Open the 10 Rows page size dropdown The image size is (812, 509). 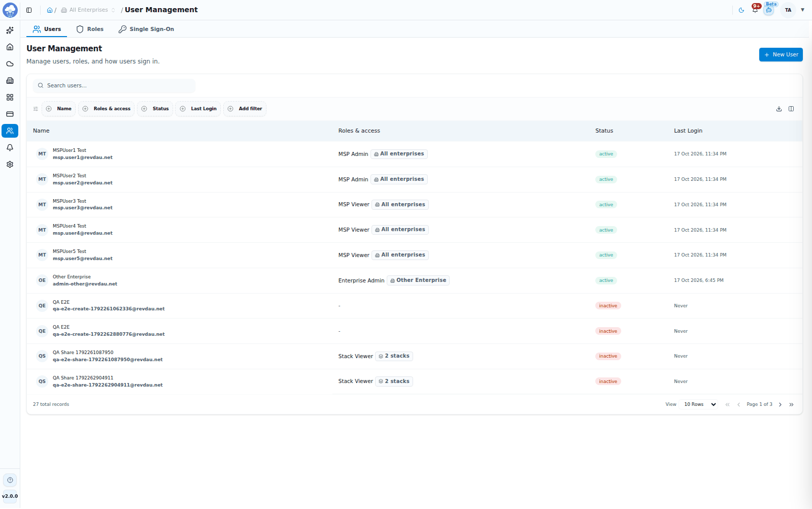700,404
